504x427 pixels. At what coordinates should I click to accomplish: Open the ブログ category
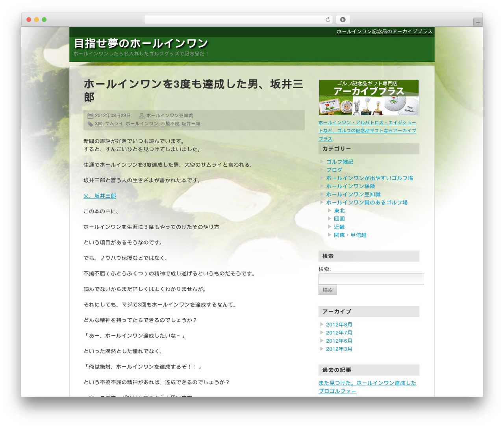coord(334,170)
